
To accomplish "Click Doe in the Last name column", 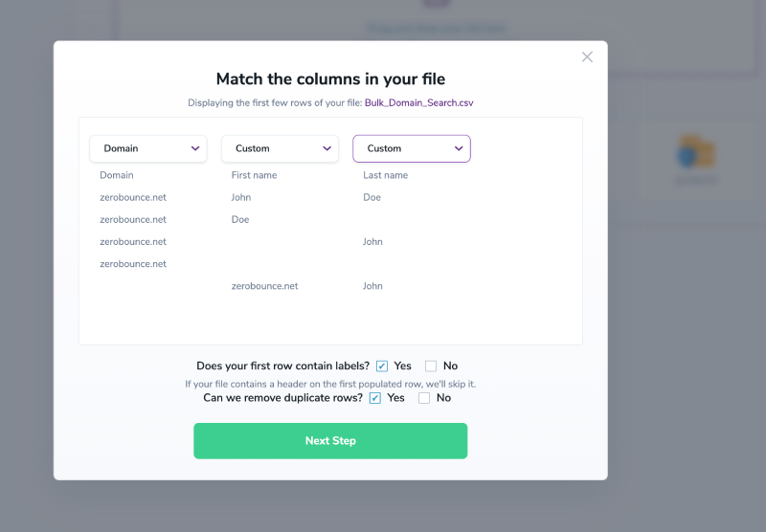I will click(372, 197).
